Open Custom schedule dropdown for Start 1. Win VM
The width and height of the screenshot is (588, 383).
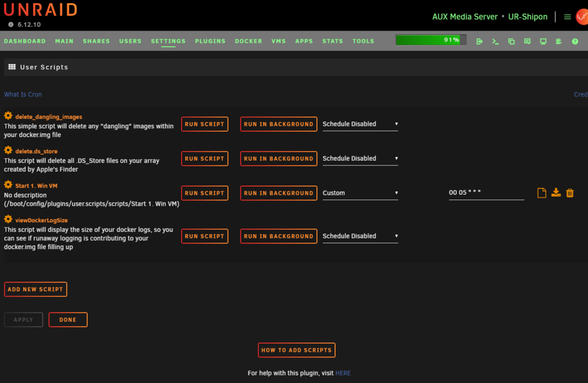click(360, 193)
